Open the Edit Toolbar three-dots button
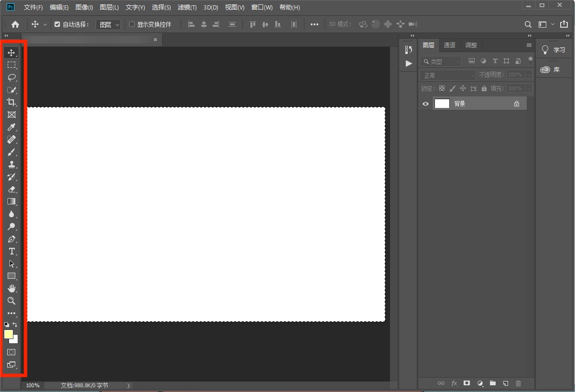 11,314
